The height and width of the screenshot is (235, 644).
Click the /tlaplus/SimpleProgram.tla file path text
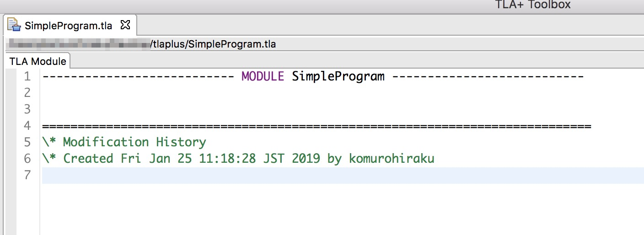pyautogui.click(x=213, y=44)
